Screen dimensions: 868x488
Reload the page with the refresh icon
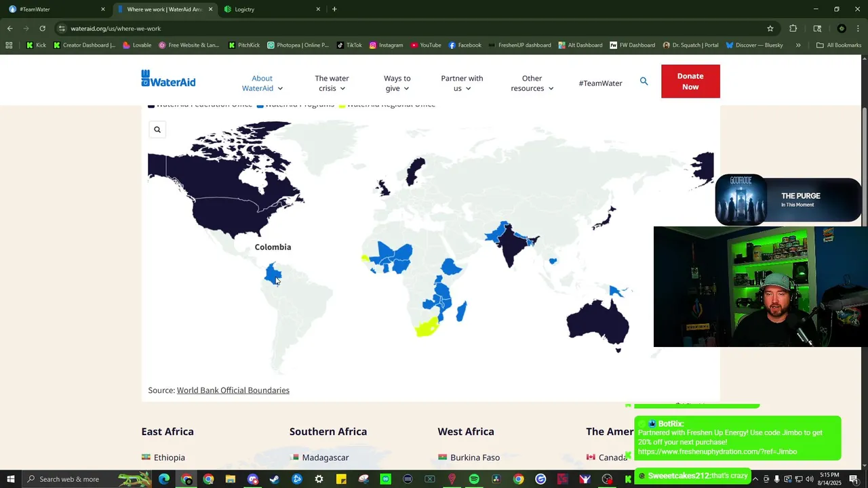42,28
